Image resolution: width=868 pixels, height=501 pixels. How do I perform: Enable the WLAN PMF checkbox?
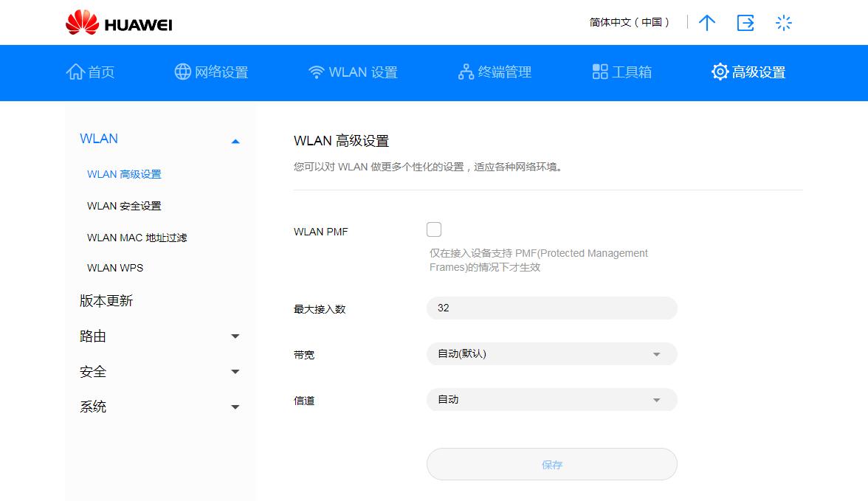tap(434, 229)
